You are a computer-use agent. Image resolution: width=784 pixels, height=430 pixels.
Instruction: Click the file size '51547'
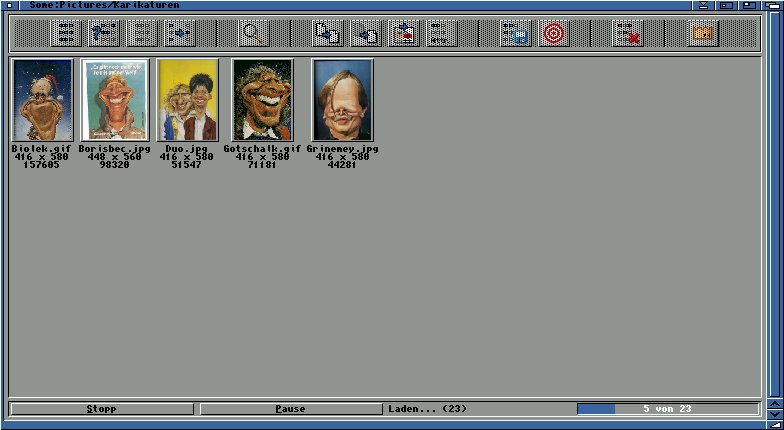(x=186, y=164)
